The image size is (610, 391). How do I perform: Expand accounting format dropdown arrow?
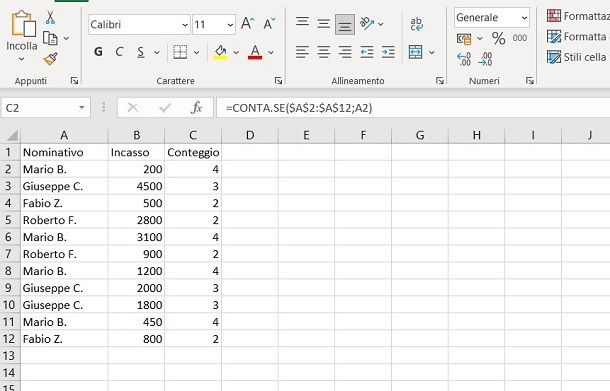pyautogui.click(x=480, y=38)
